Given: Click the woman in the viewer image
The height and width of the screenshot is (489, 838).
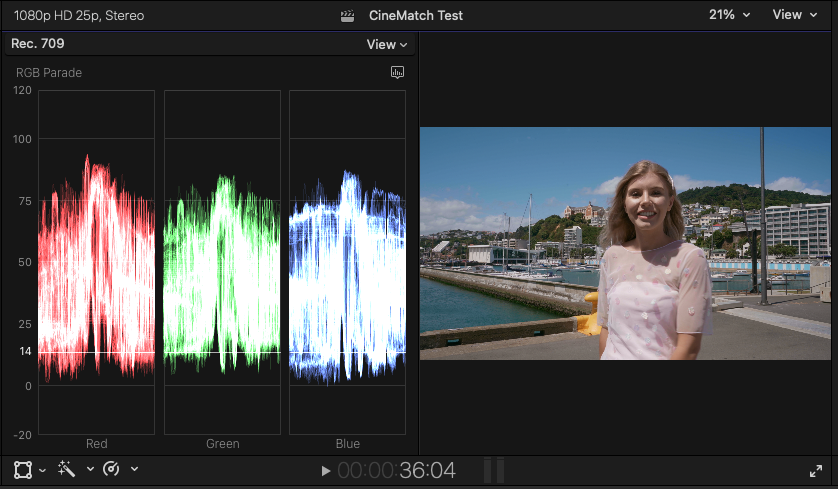Looking at the screenshot, I should 651,270.
